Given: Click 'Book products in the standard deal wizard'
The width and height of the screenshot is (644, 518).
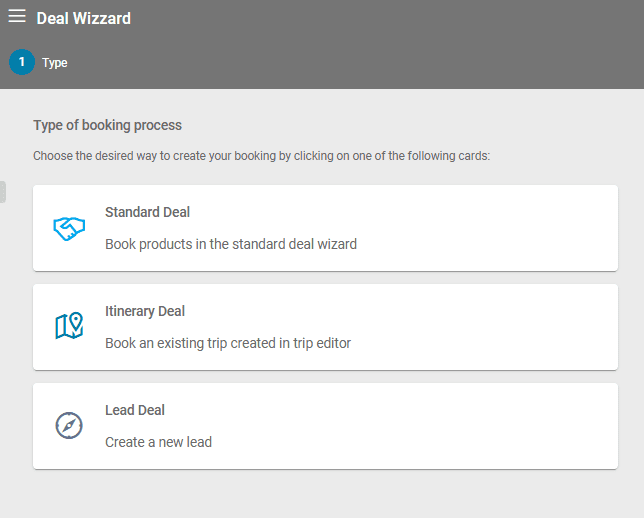Looking at the screenshot, I should 230,243.
